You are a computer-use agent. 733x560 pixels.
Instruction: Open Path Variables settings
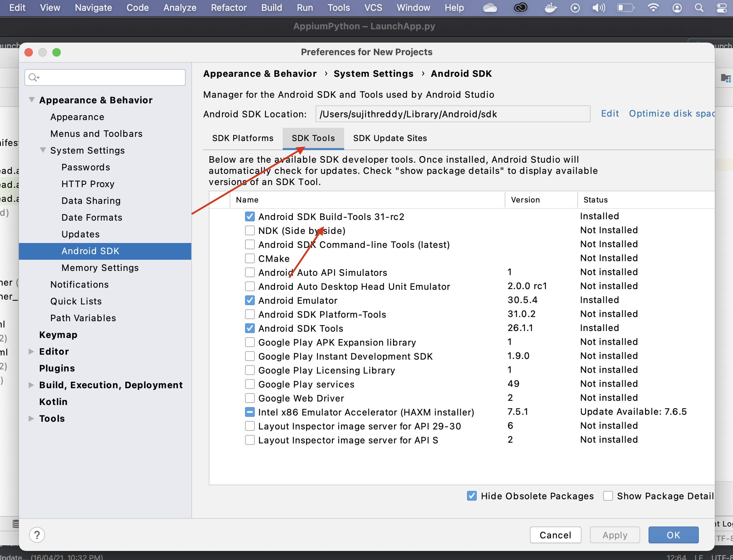click(83, 318)
